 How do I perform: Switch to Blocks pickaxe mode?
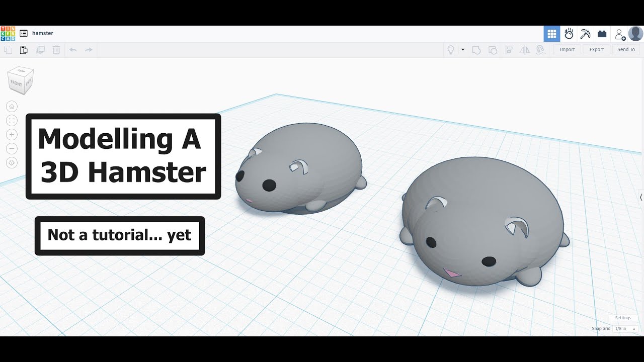point(585,34)
